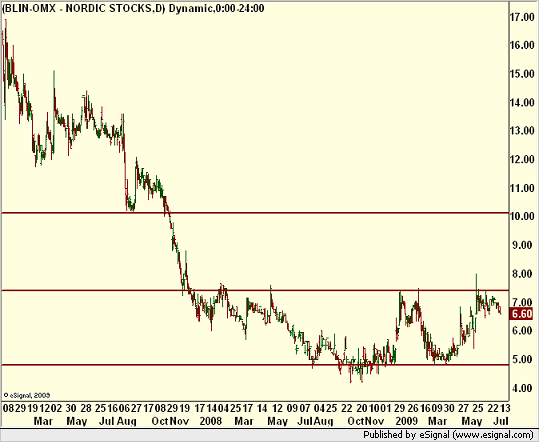Click the 2008 year label on time axis

point(211,421)
